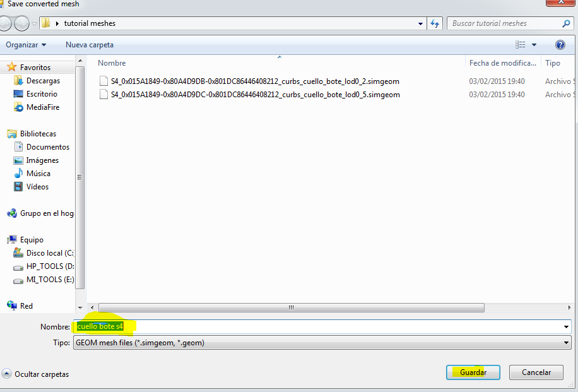Image resolution: width=578 pixels, height=392 pixels.
Task: Expand the Tipo file type combo box
Action: 565,343
